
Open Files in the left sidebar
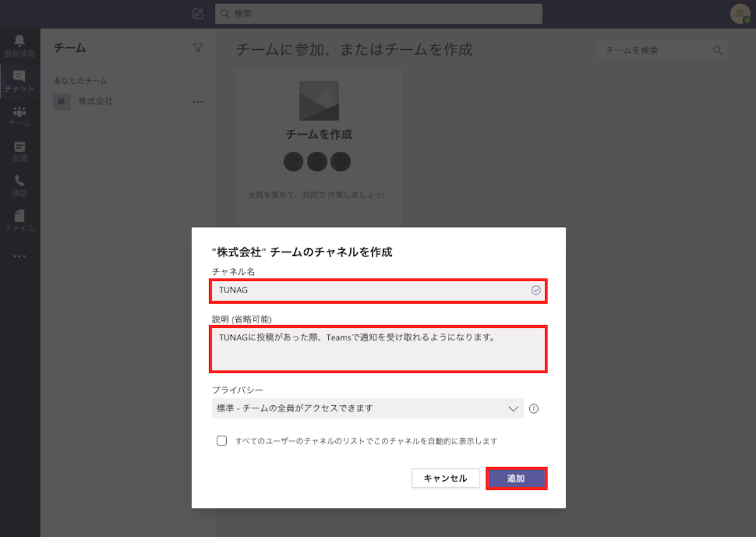(x=20, y=221)
